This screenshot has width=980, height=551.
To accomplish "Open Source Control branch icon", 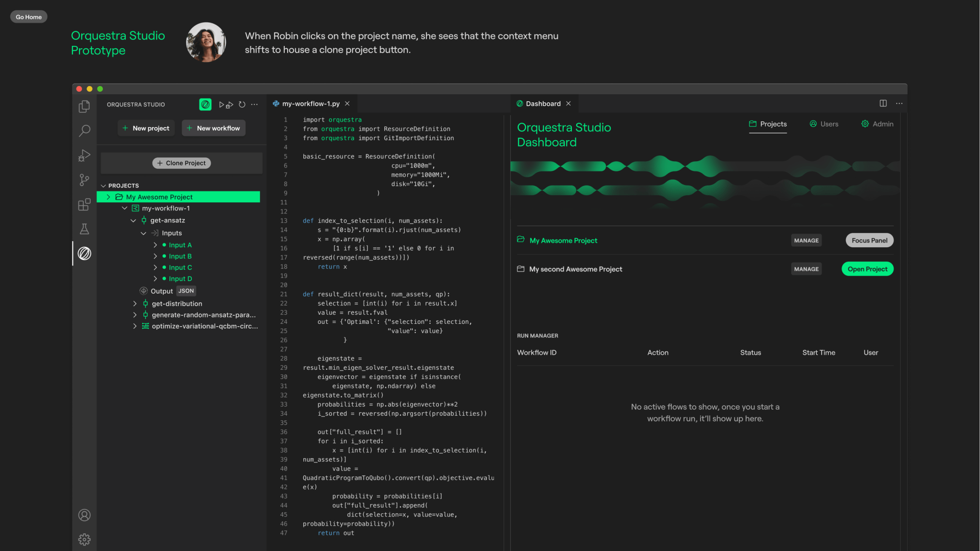I will [84, 180].
